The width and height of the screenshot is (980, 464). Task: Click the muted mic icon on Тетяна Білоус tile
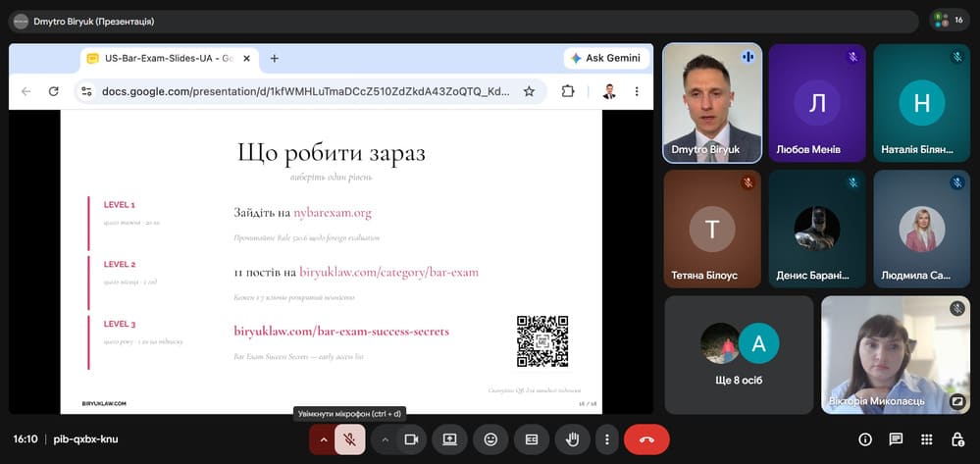pos(748,182)
